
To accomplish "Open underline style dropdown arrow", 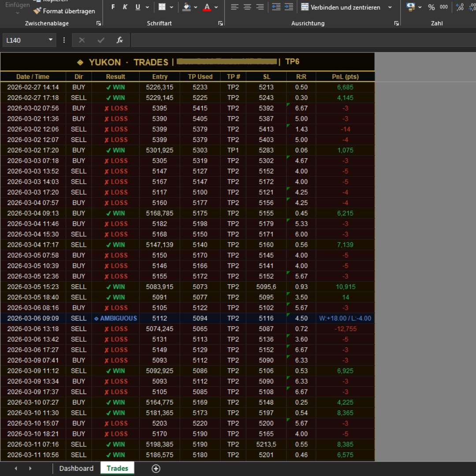I will coord(148,7).
